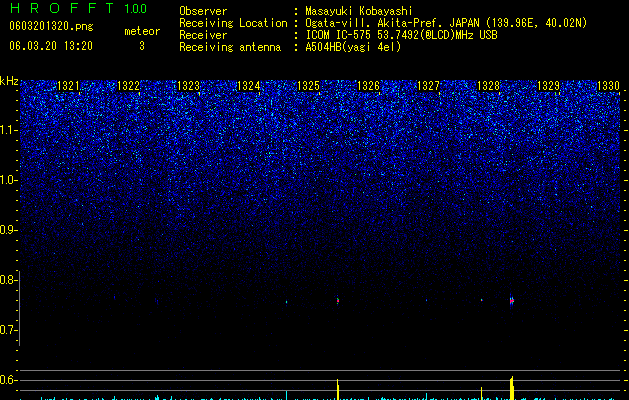Image resolution: width=629 pixels, height=400 pixels.
Task: Click the 1.0 kHz frequency axis label
Action: (x=9, y=180)
